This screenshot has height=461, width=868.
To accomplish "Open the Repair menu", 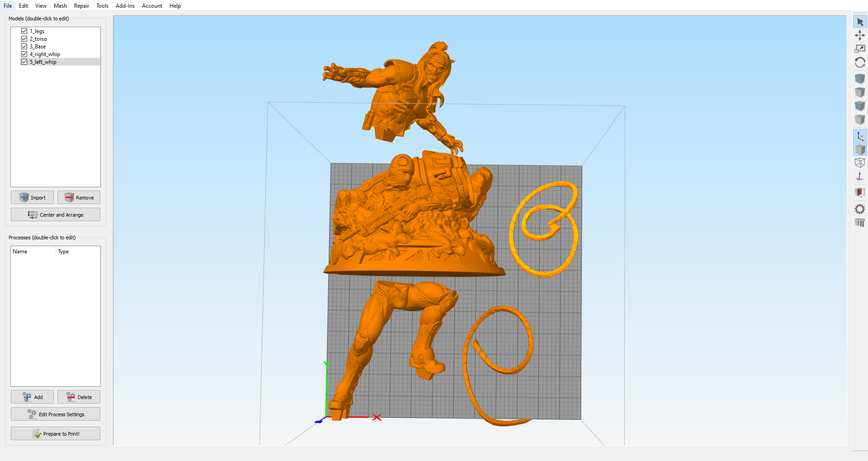I will (x=81, y=6).
